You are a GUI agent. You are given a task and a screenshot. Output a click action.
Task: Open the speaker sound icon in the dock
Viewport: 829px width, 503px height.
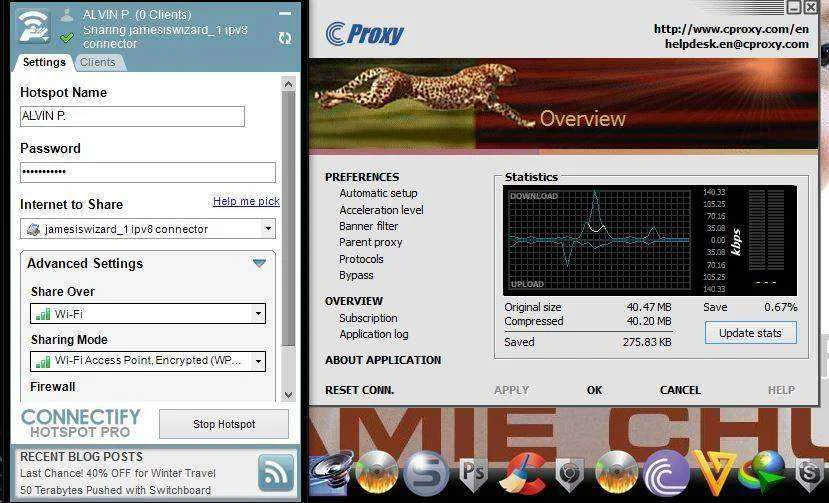tap(331, 472)
